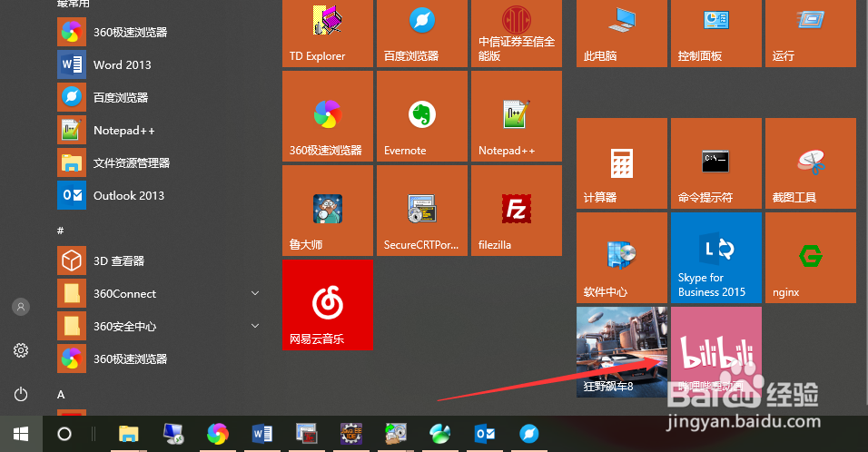Image resolution: width=868 pixels, height=452 pixels.
Task: Open the green orb taskbar icon
Action: point(440,434)
